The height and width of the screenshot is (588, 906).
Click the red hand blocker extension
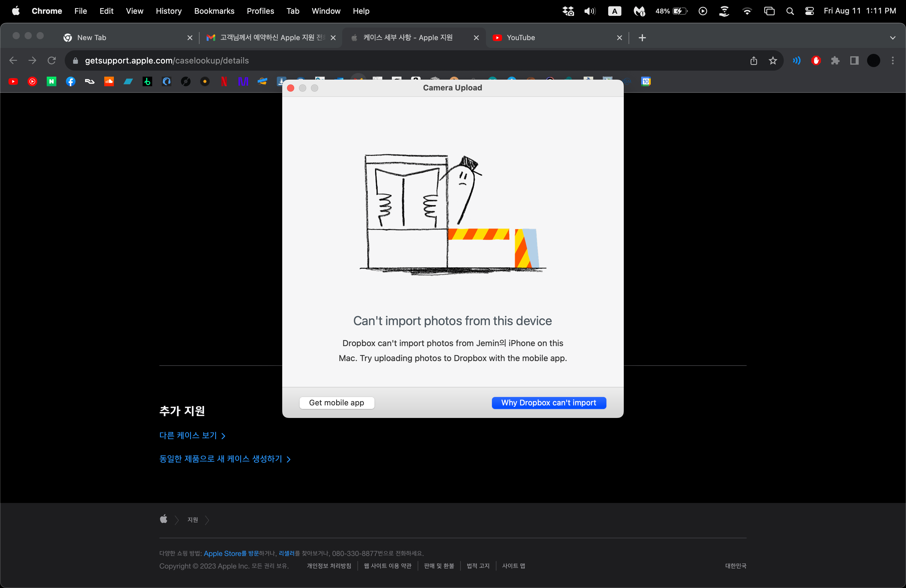coord(816,60)
